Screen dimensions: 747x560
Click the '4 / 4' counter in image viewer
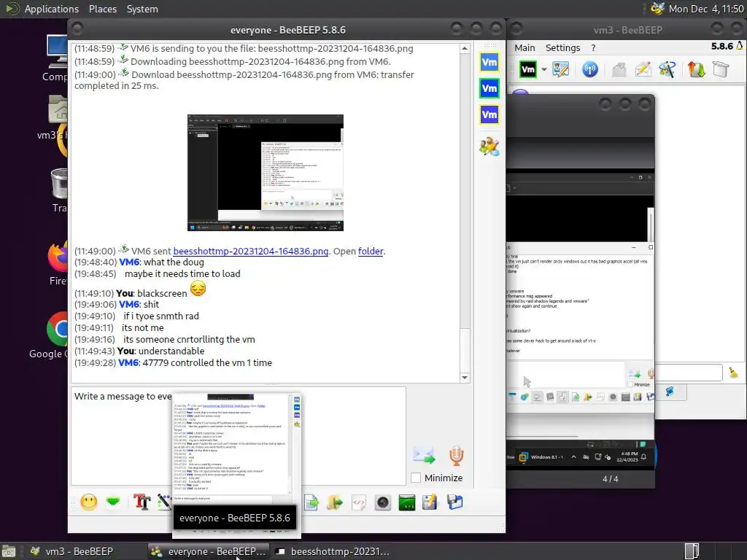(x=611, y=479)
